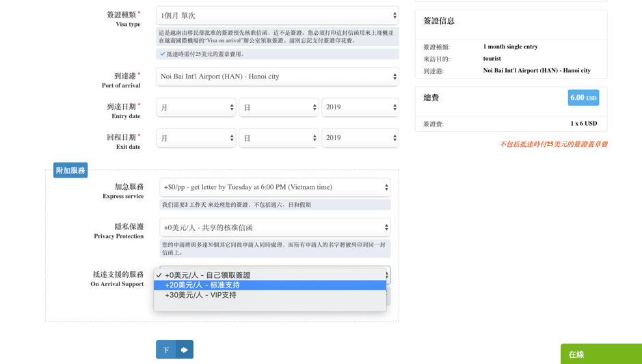The image size is (642, 364).
Task: Open the Privacy Protection dropdown
Action: pos(275,227)
